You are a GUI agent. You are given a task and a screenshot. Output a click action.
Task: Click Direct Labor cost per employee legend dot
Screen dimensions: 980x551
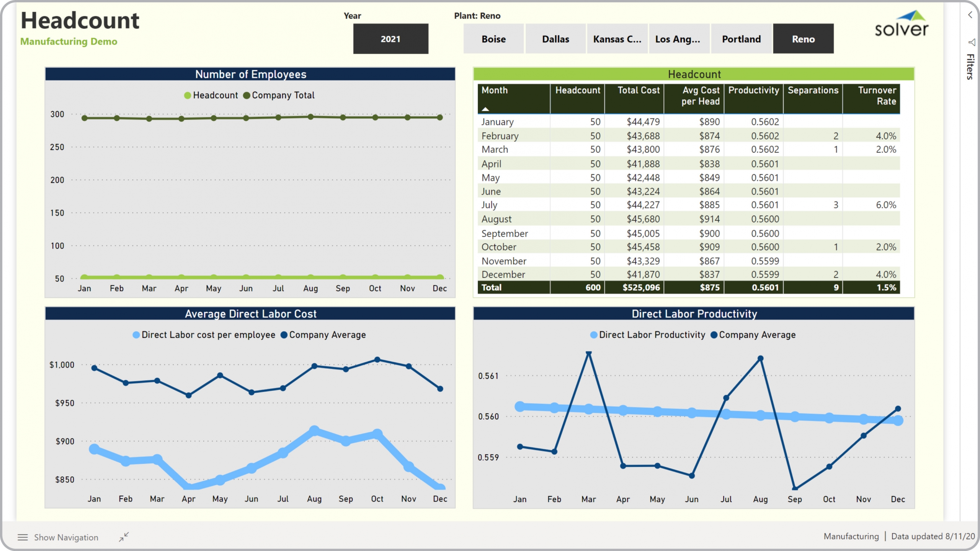[136, 335]
